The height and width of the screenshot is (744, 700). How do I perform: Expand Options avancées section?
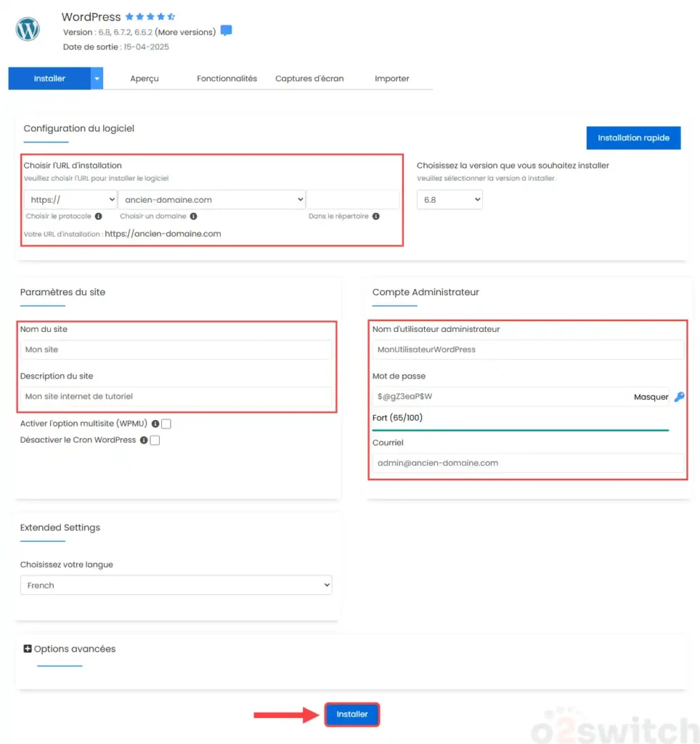pyautogui.click(x=70, y=649)
